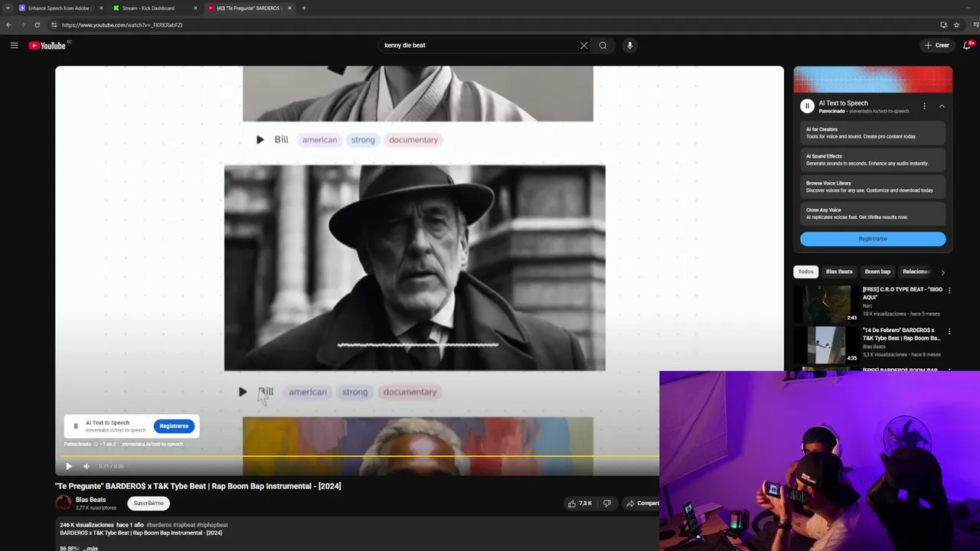Clear the search field with X

point(583,45)
